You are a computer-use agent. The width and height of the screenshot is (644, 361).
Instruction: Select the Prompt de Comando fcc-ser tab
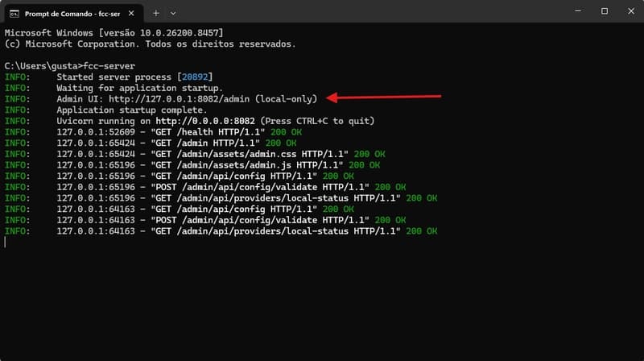pyautogui.click(x=74, y=14)
